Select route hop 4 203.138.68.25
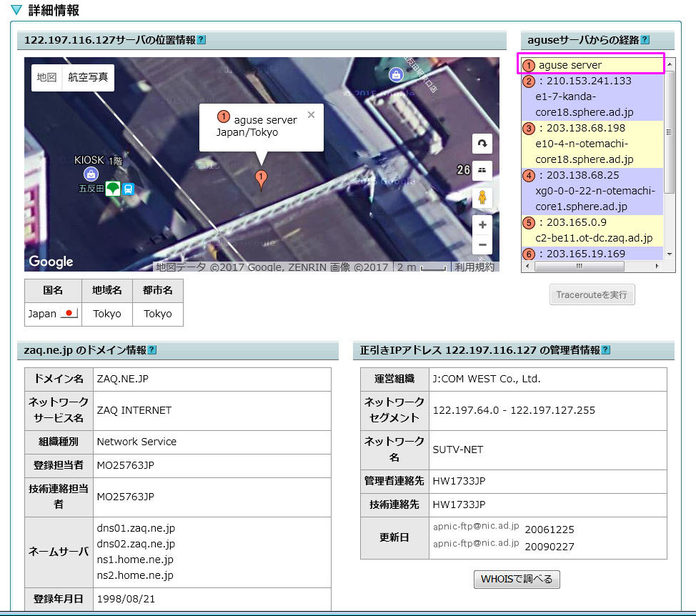The image size is (696, 616). 592,191
